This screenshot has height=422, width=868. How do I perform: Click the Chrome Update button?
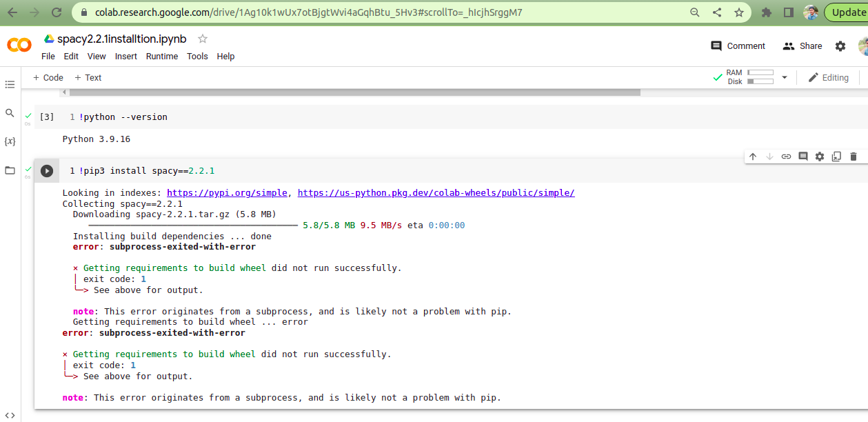tap(846, 12)
